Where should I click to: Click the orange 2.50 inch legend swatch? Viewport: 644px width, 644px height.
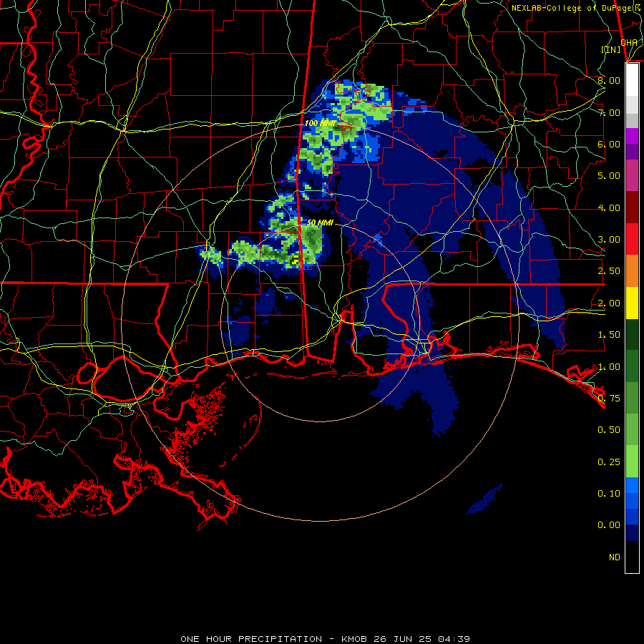(x=632, y=270)
